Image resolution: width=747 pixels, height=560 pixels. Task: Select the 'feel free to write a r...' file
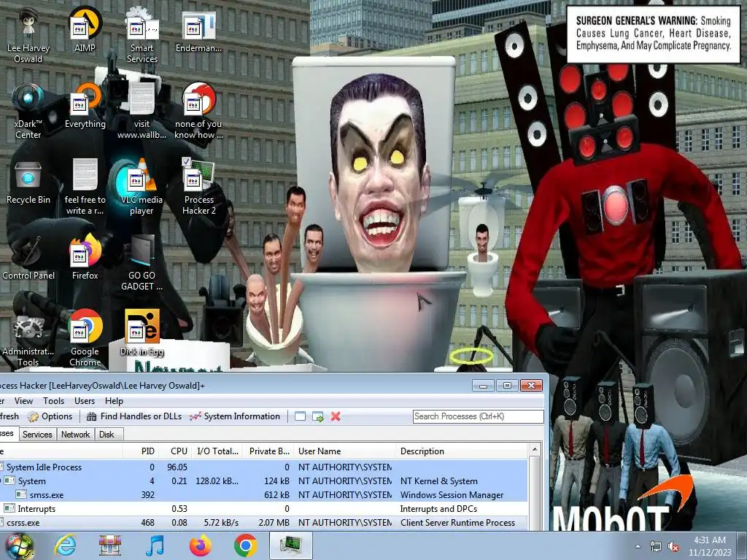pyautogui.click(x=85, y=187)
